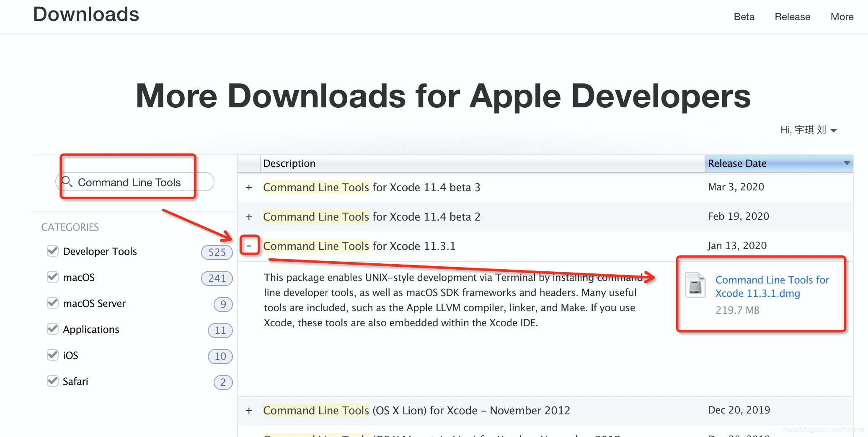
Task: Click the 219.7 MB file size
Action: pos(737,310)
